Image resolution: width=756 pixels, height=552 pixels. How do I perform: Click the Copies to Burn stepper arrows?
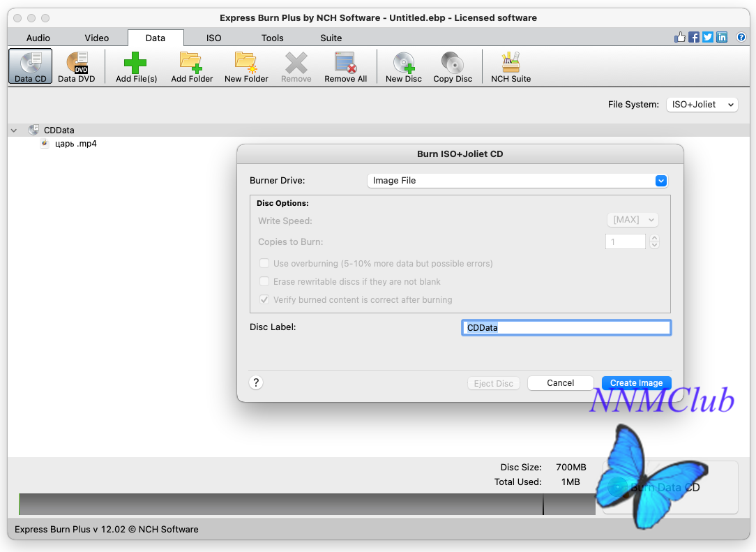coord(654,241)
